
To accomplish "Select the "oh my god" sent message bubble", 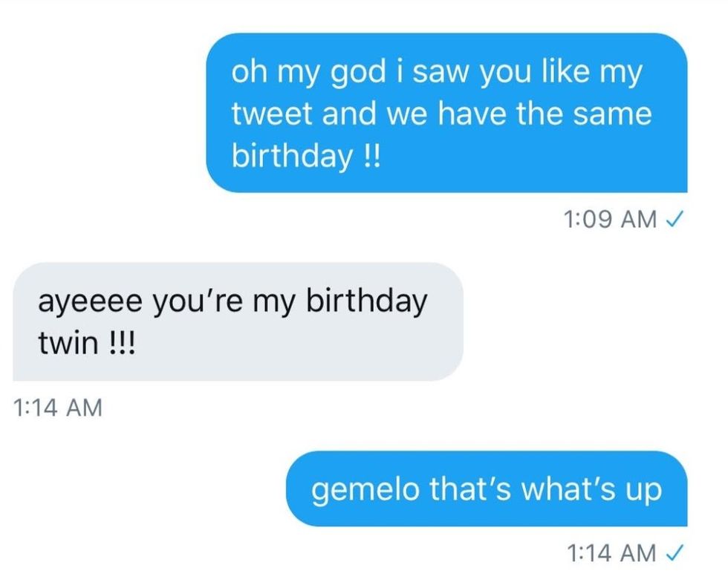I will [446, 113].
